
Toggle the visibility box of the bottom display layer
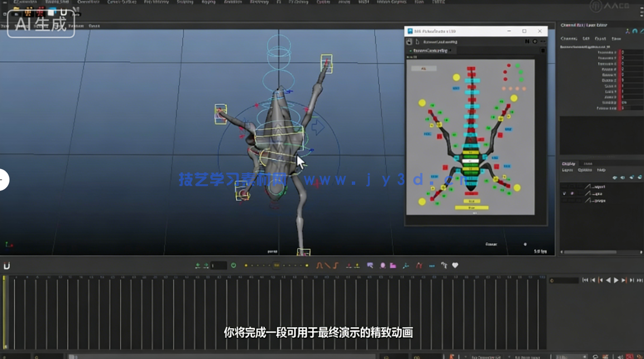pos(564,200)
